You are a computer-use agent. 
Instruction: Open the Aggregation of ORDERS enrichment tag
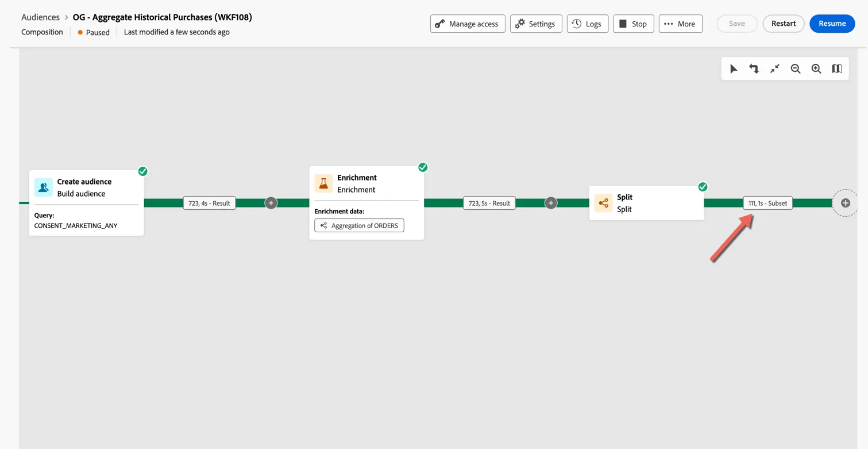[359, 225]
